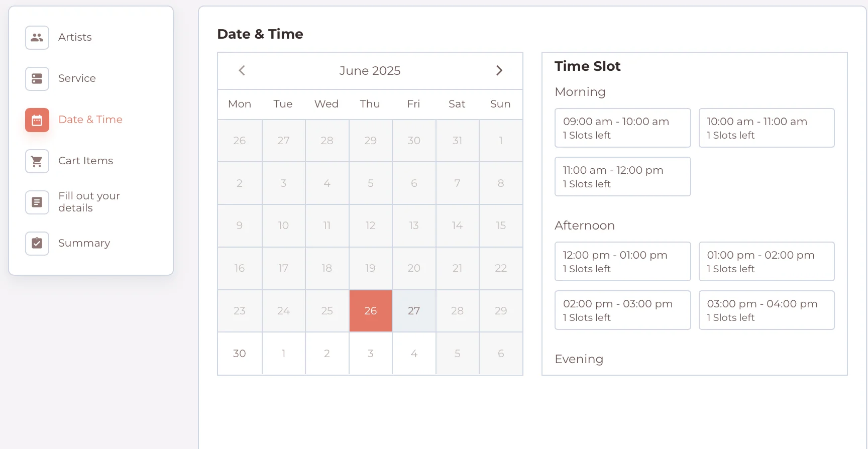Viewport: 868px width, 449px height.
Task: Select the 12:00 pm - 01:00 pm slot
Action: (622, 261)
